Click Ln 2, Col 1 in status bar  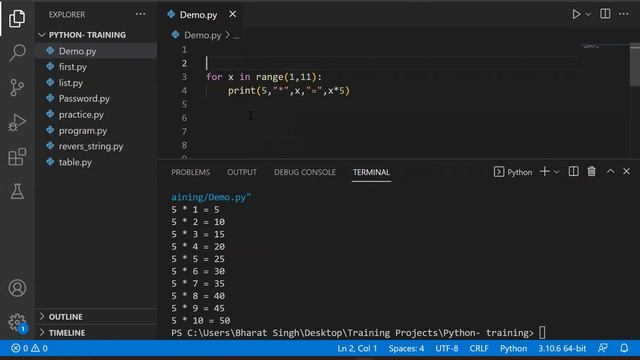(357, 348)
